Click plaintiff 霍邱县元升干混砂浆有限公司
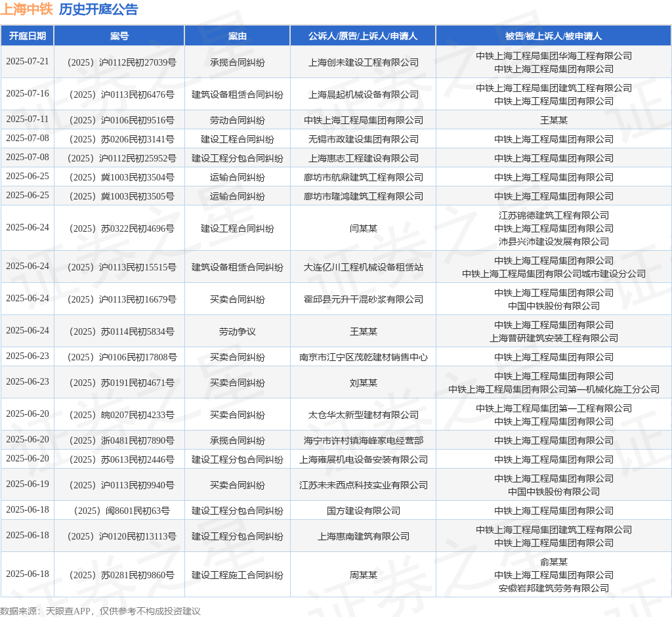This screenshot has width=672, height=617. click(x=364, y=300)
